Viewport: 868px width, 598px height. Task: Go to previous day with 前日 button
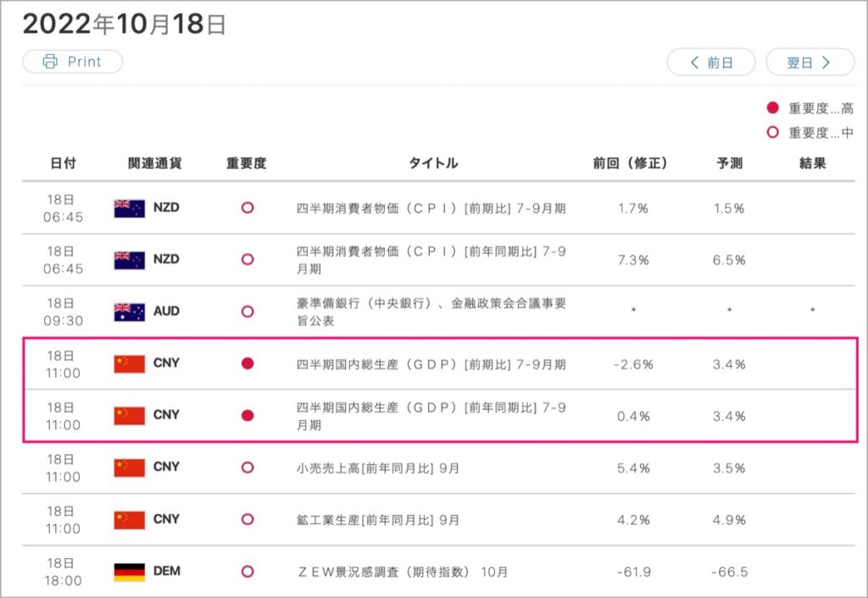pos(711,62)
